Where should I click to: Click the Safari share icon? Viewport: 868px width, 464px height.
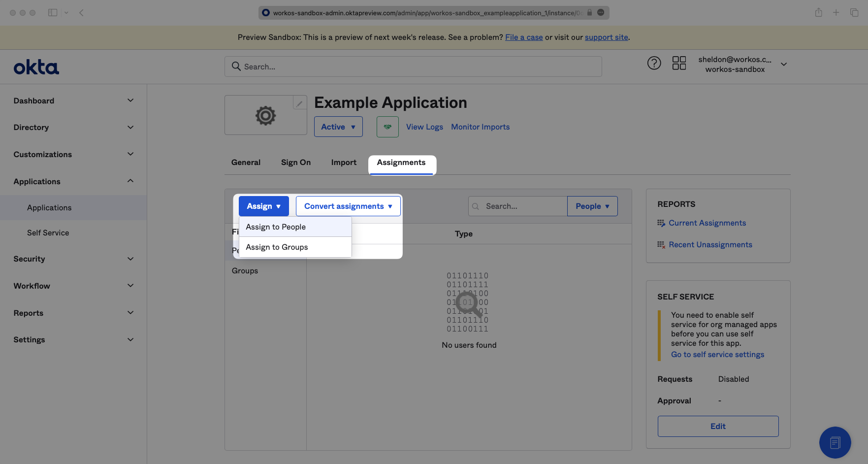tap(818, 13)
